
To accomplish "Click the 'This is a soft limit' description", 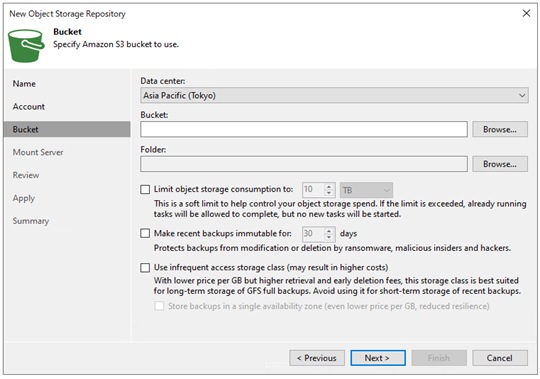I will (340, 209).
